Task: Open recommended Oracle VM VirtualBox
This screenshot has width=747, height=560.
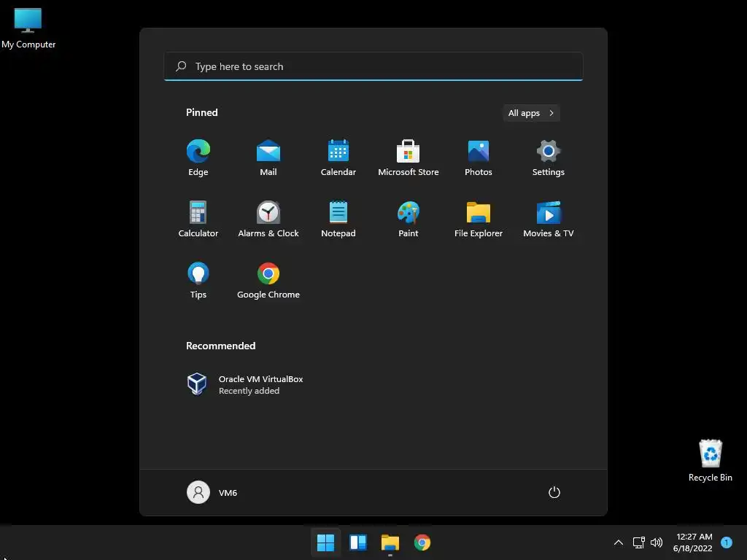Action: click(x=245, y=384)
